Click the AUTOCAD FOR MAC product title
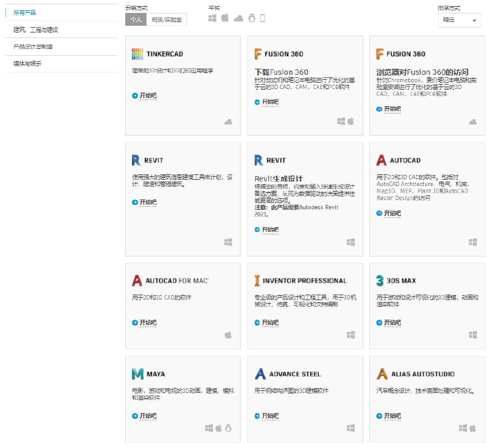The height and width of the screenshot is (448, 491). coord(177,281)
